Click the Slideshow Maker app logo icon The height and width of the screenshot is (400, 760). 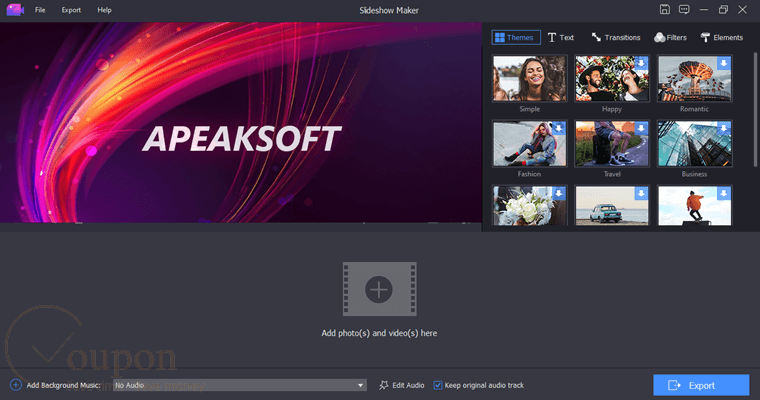[x=15, y=10]
